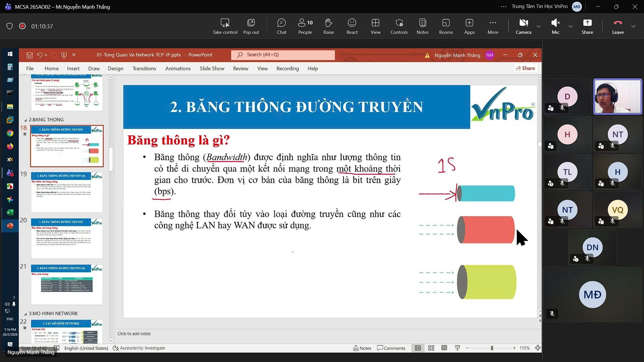Toggle PowerPoint Notes pane in status bar
The width and height of the screenshot is (644, 362).
click(362, 348)
